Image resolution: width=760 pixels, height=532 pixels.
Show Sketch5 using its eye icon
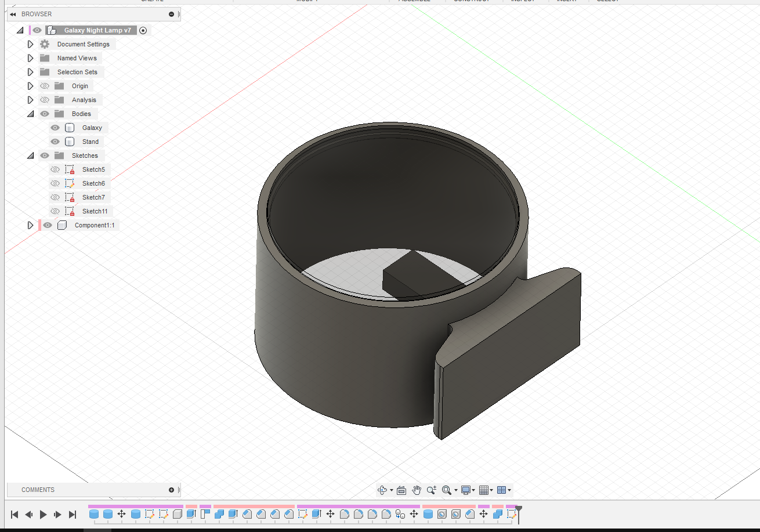(55, 169)
